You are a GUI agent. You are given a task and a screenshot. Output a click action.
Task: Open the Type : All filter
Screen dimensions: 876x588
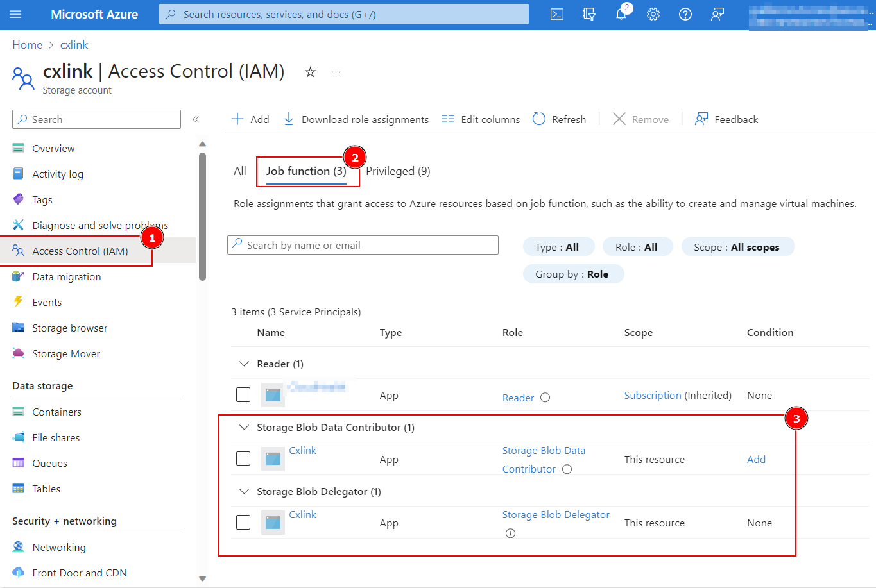(x=558, y=247)
